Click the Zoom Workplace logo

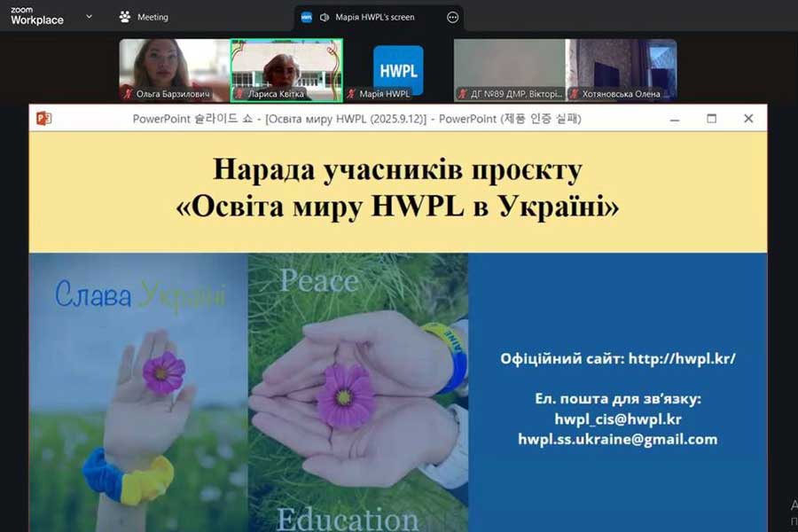tap(36, 16)
